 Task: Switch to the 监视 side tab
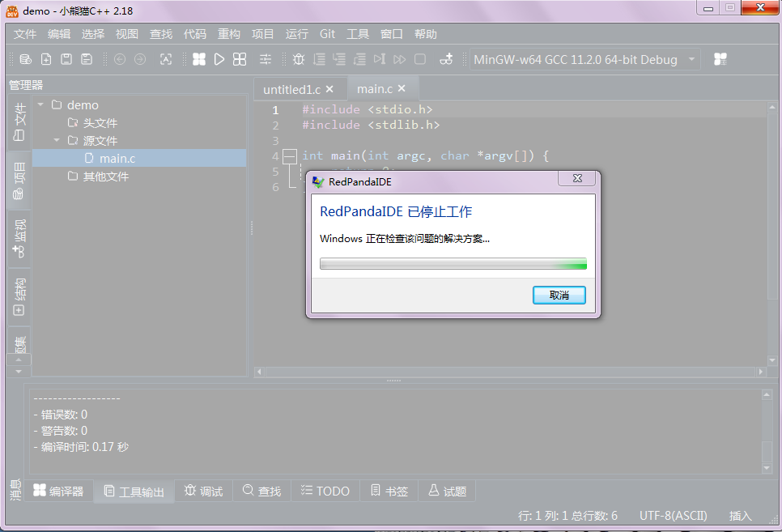tap(19, 239)
